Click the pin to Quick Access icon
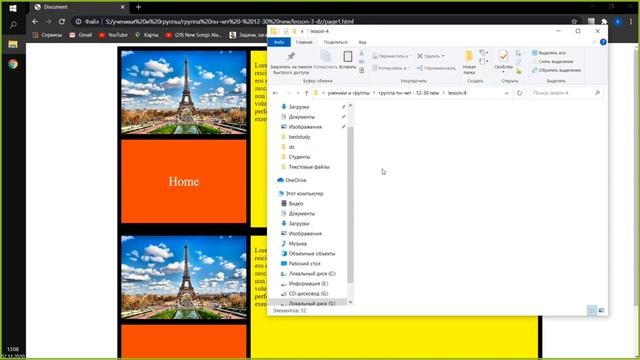The image size is (640, 360). [291, 56]
